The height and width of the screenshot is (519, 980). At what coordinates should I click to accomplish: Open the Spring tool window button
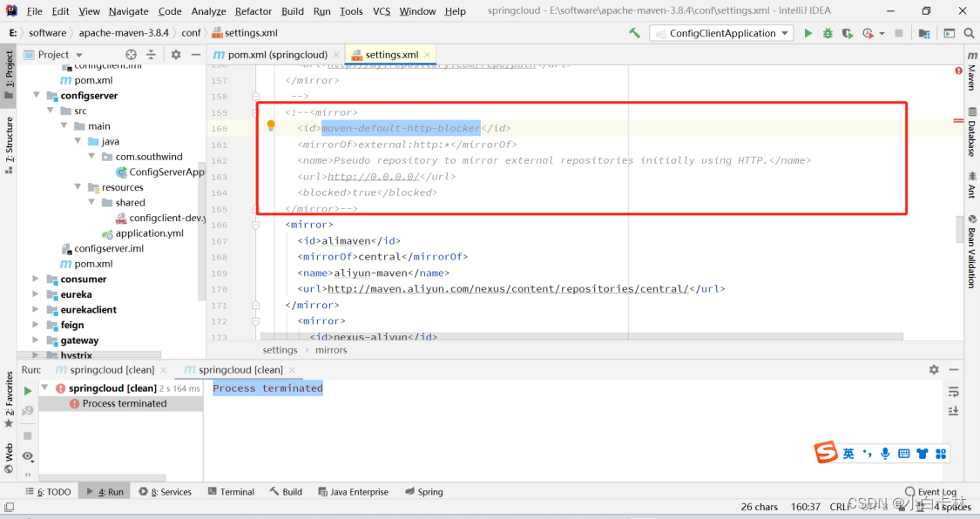pos(423,491)
